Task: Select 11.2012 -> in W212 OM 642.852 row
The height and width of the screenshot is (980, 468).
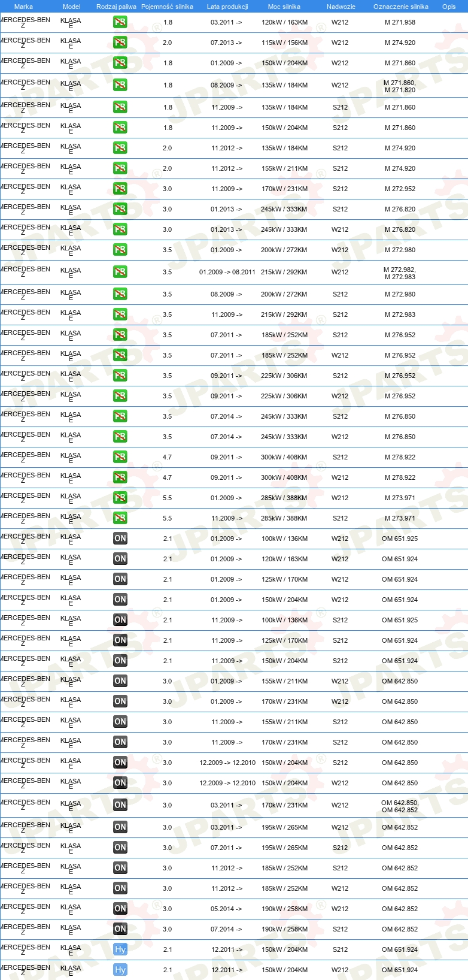Action: pos(226,888)
